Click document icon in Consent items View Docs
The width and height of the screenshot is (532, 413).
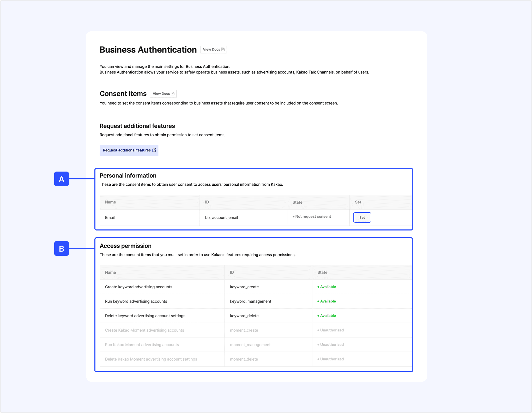click(173, 94)
